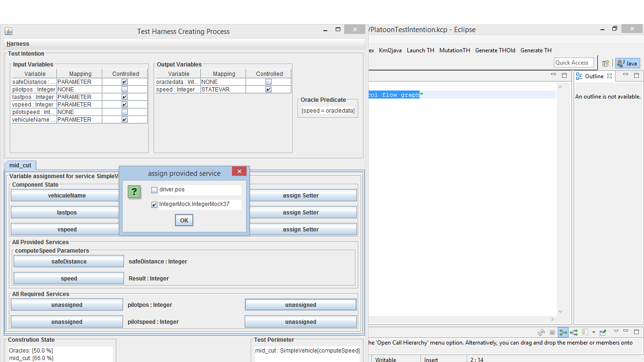Switch to the Java perspective
The image size is (644, 362).
[x=627, y=63]
